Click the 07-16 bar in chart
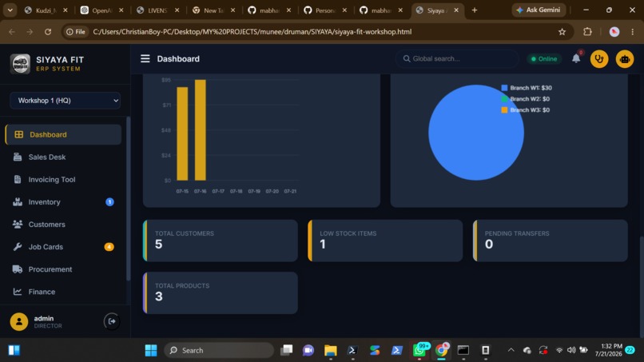The image size is (644, 362). [x=200, y=129]
